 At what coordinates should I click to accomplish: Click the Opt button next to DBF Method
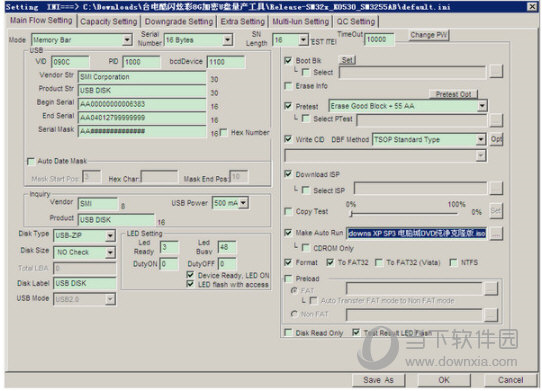496,139
